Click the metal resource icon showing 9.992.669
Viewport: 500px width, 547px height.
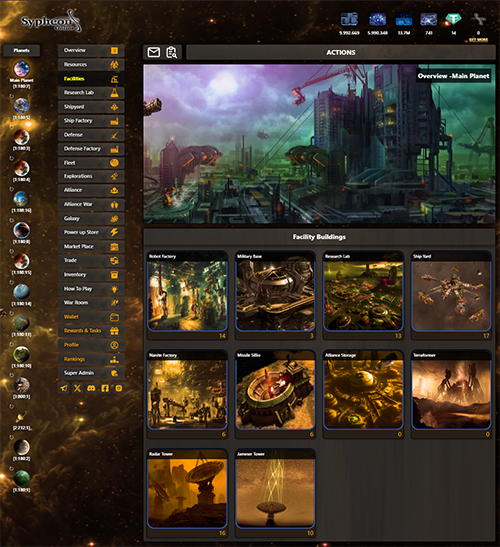click(x=349, y=20)
